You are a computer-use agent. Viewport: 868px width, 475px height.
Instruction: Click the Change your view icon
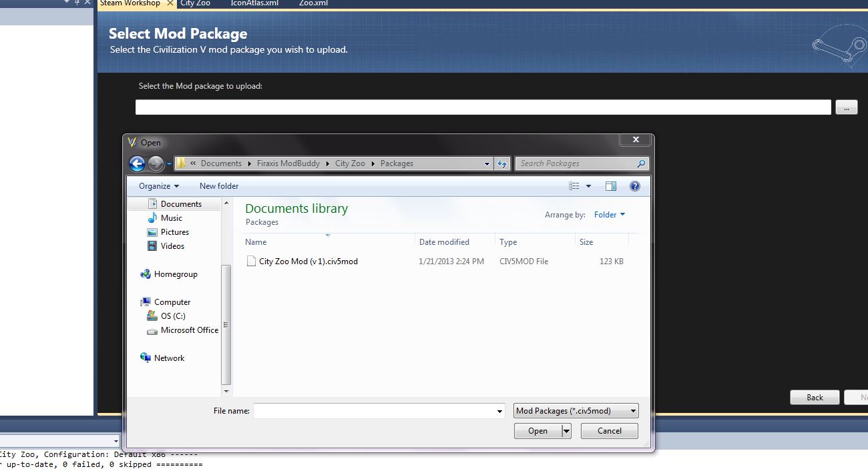pos(574,186)
